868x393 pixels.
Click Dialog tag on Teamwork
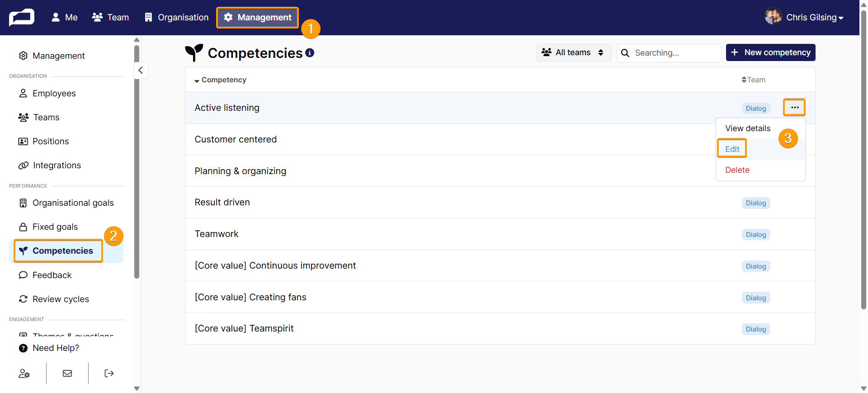(x=756, y=235)
